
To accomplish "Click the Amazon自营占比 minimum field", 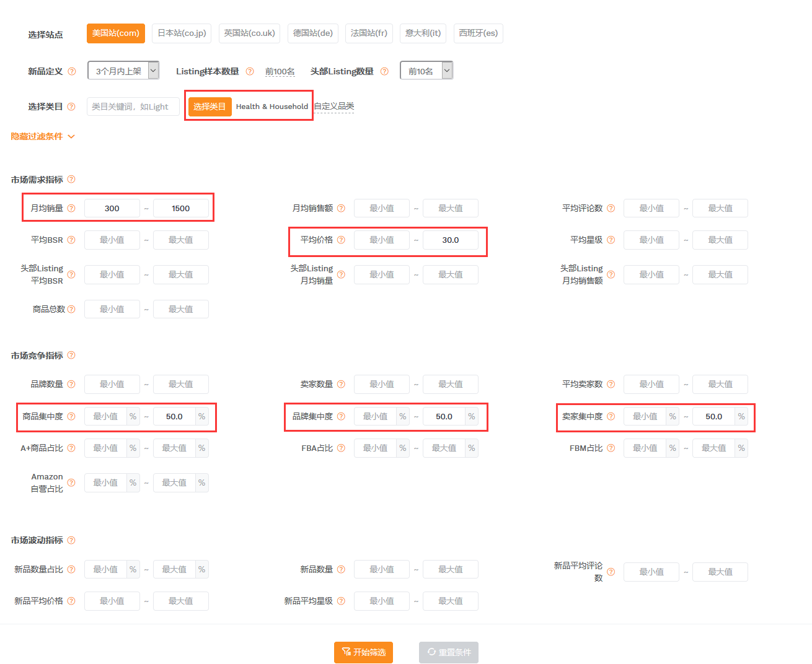I will (x=105, y=483).
